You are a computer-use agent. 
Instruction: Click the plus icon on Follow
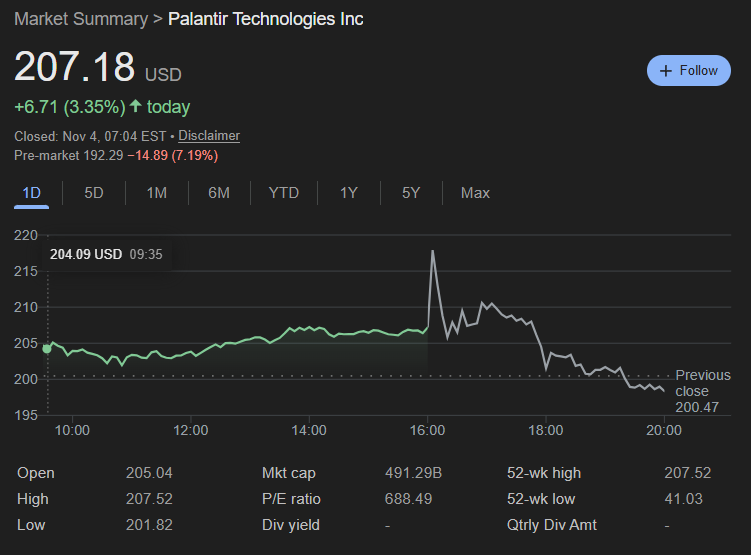pyautogui.click(x=666, y=71)
